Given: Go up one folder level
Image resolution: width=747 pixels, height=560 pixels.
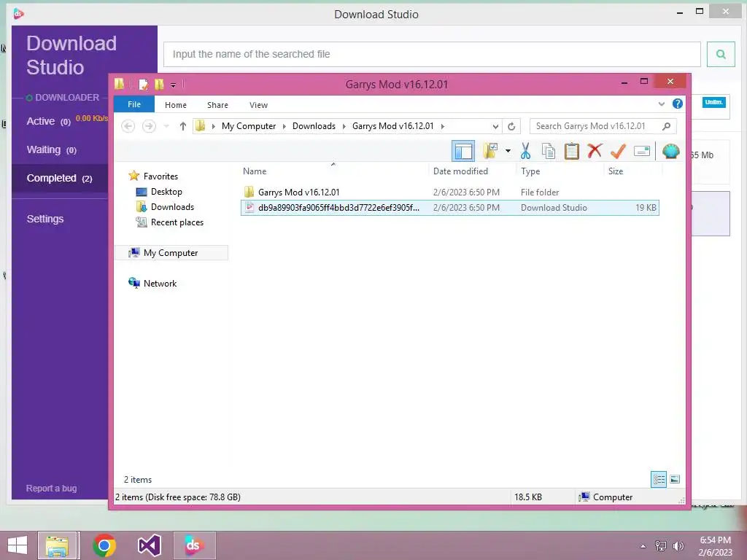Looking at the screenshot, I should [183, 126].
